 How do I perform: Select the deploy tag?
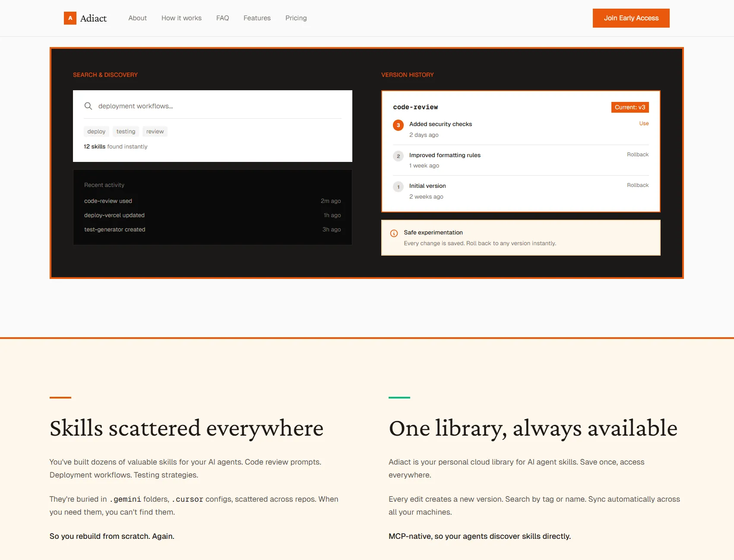96,131
